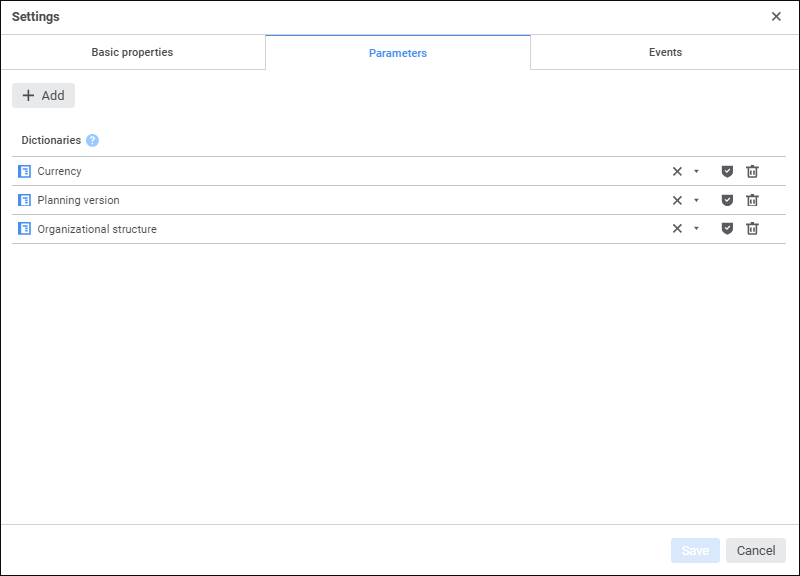This screenshot has width=800, height=576.
Task: Click the Cancel button
Action: 756,550
